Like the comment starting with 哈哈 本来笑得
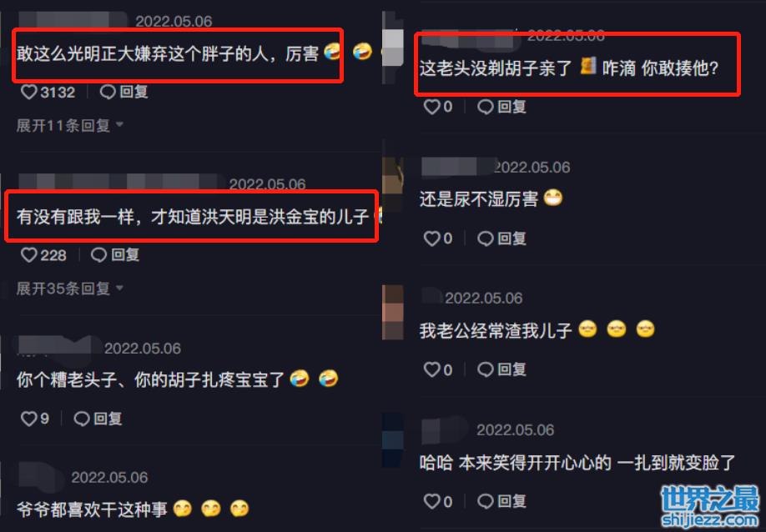This screenshot has width=766, height=532. tap(432, 501)
